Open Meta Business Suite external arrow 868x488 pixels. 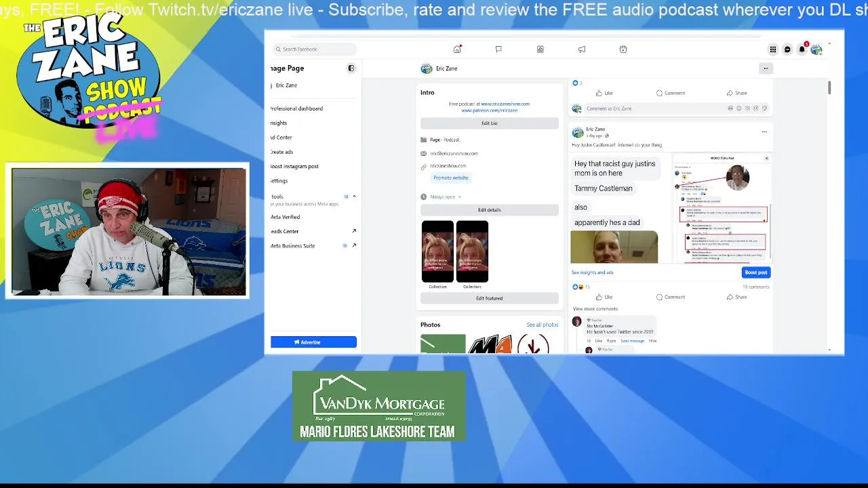pyautogui.click(x=354, y=245)
